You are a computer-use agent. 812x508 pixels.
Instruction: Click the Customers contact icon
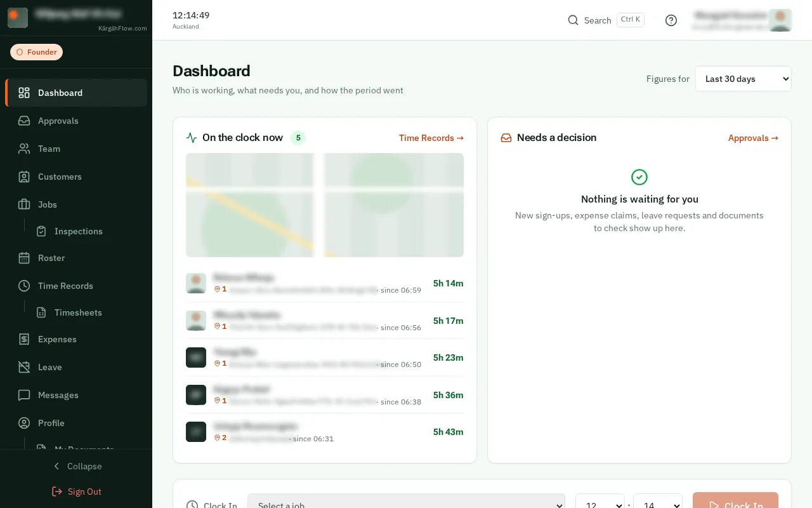click(x=24, y=177)
